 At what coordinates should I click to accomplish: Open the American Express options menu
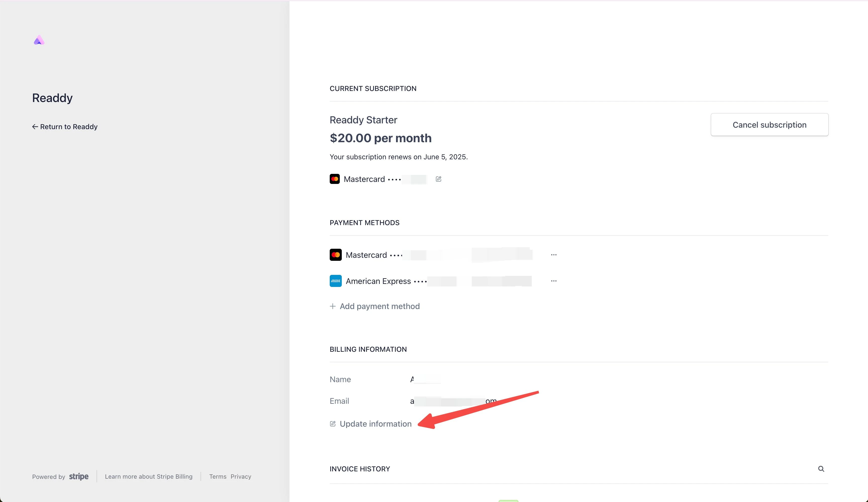point(554,281)
